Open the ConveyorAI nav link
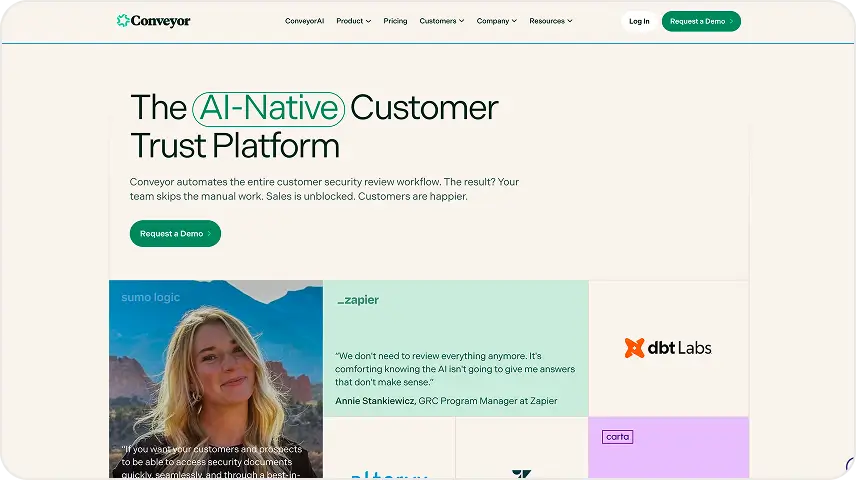The width and height of the screenshot is (856, 480). [304, 21]
